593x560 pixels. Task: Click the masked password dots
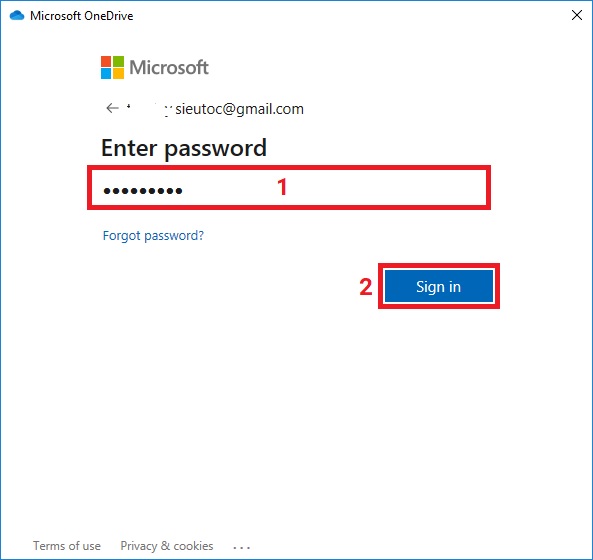[143, 191]
